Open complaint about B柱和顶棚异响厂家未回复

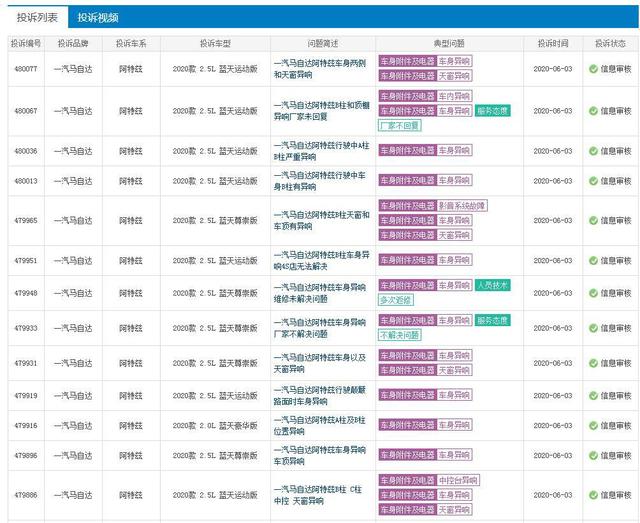(x=322, y=111)
